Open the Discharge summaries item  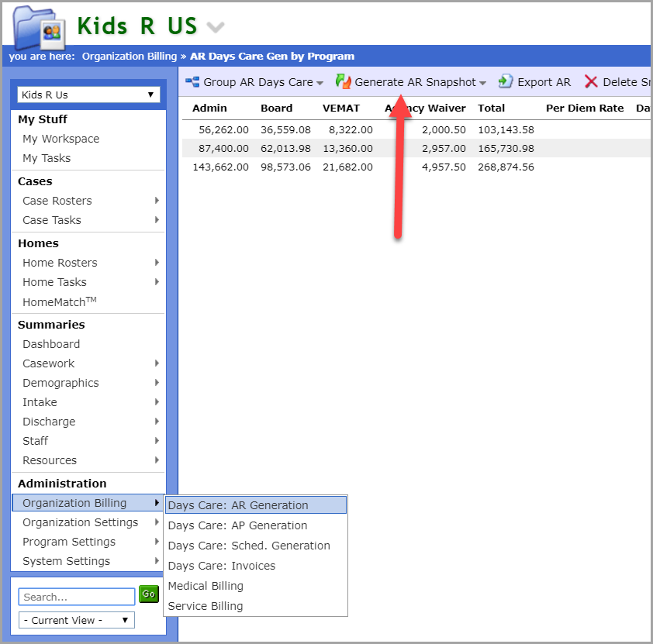(49, 422)
